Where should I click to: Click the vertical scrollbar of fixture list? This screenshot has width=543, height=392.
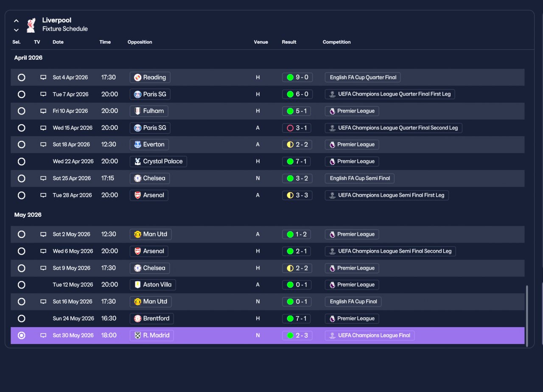click(x=527, y=316)
